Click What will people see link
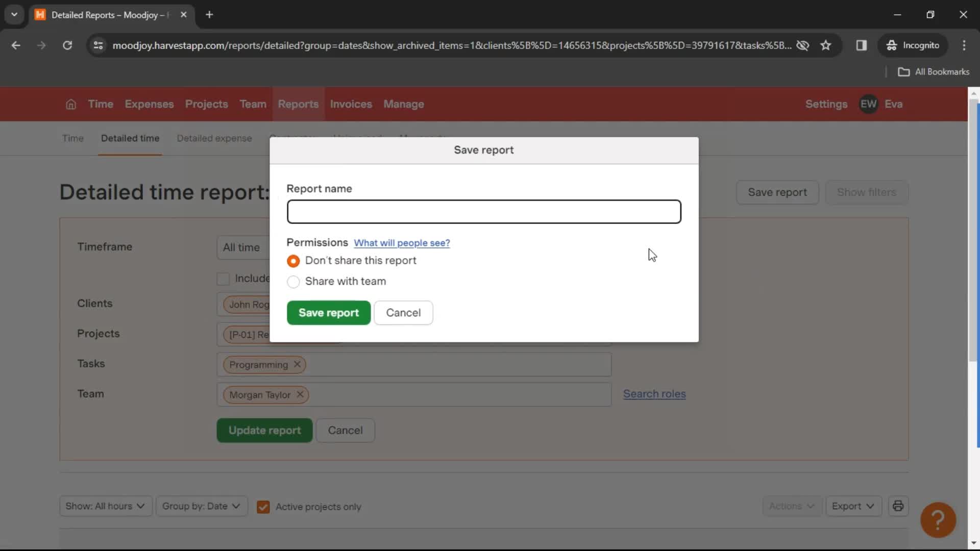The width and height of the screenshot is (980, 551). (403, 242)
